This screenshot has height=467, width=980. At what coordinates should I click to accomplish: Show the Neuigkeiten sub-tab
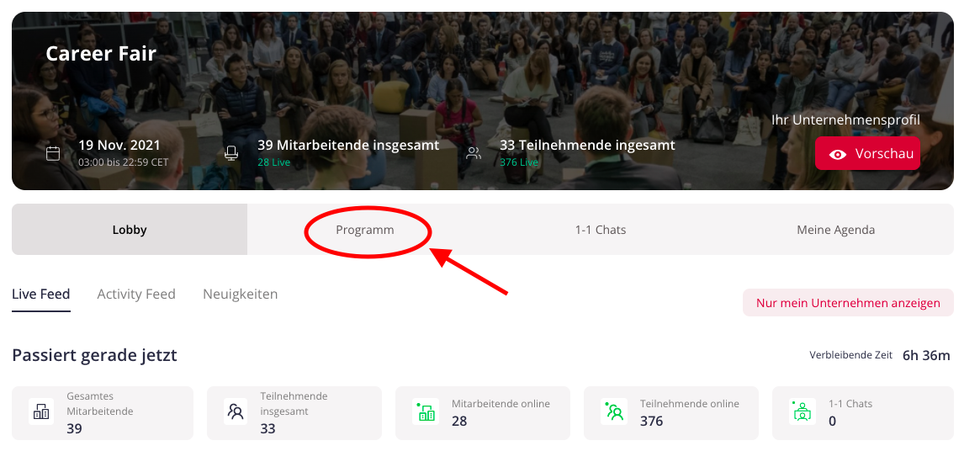click(240, 294)
